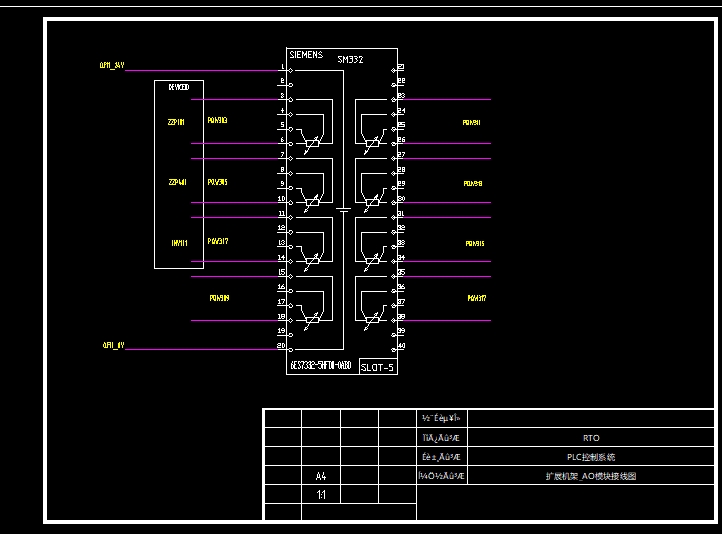Select variable resistor symbol beside pin 38
This screenshot has width=722, height=535.
(x=372, y=320)
